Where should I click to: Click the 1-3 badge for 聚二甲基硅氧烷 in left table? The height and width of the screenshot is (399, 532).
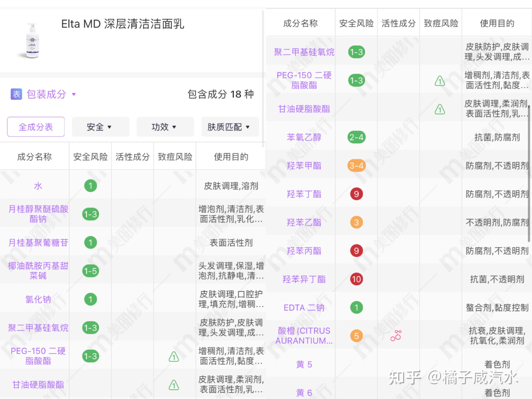(x=90, y=328)
